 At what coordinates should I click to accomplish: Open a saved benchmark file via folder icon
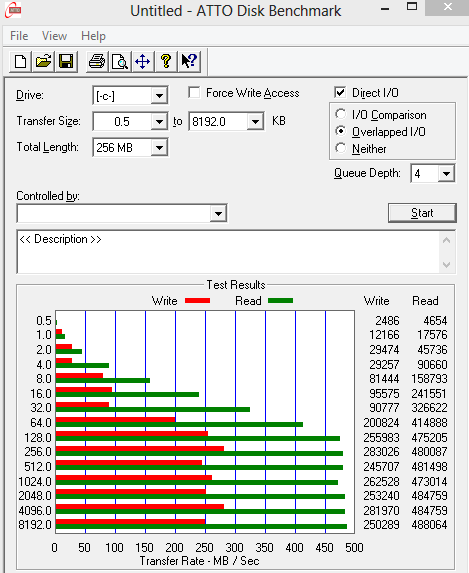click(x=43, y=61)
